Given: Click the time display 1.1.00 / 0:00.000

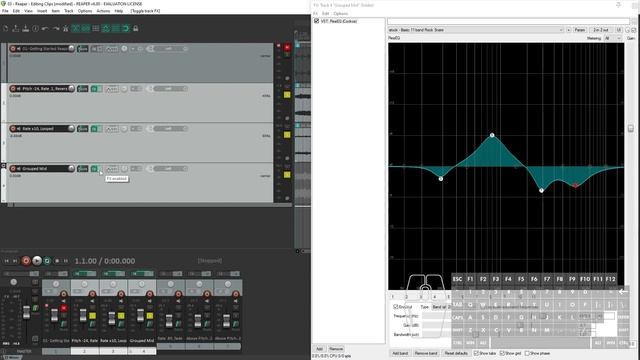Looking at the screenshot, I should point(104,261).
